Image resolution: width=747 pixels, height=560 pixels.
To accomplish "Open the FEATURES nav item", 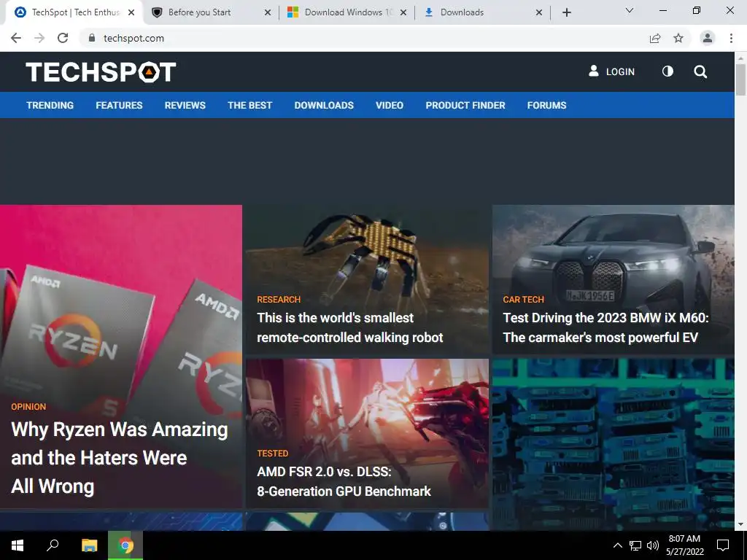I will tap(119, 105).
